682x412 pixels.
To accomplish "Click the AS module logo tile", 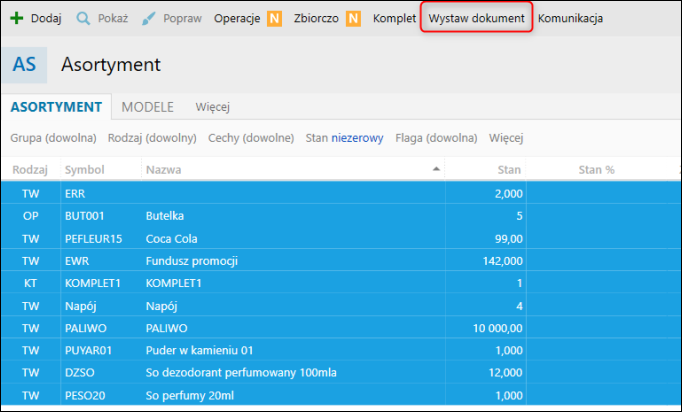I will pos(24,65).
